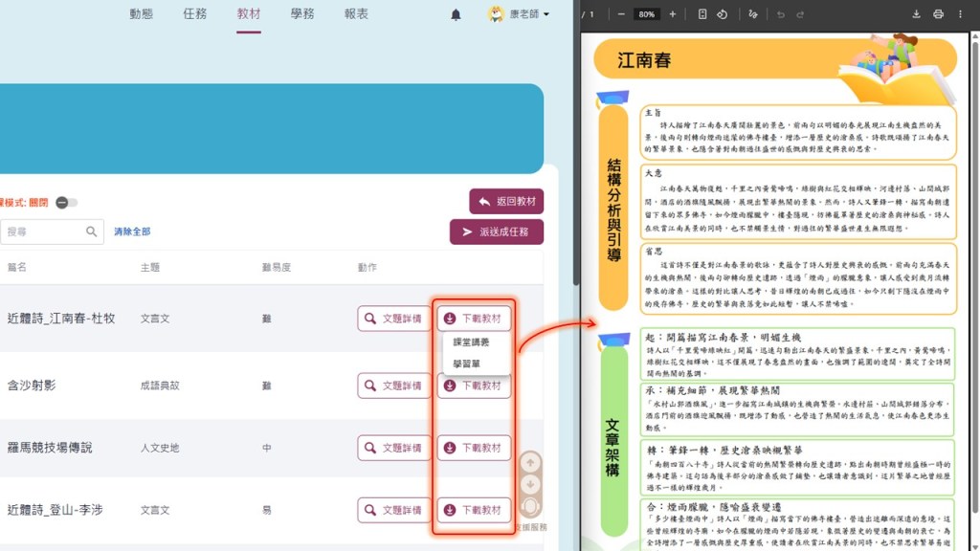This screenshot has width=980, height=551.
Task: Click the search magnifier icon in 搜尋 box
Action: [x=92, y=231]
